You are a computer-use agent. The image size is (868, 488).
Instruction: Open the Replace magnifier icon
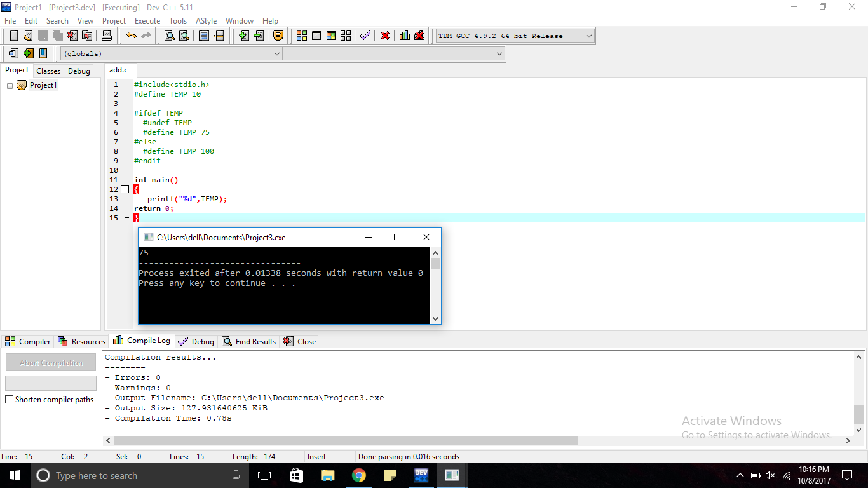(x=183, y=36)
